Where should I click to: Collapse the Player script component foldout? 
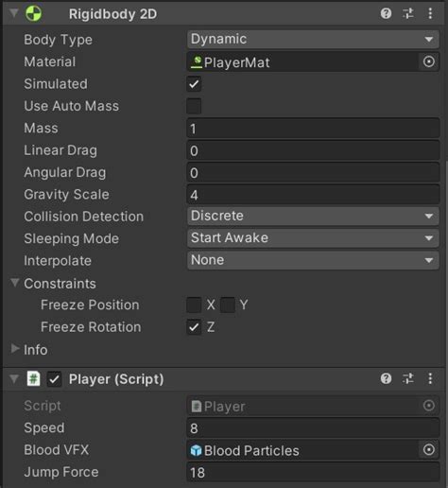pyautogui.click(x=14, y=378)
